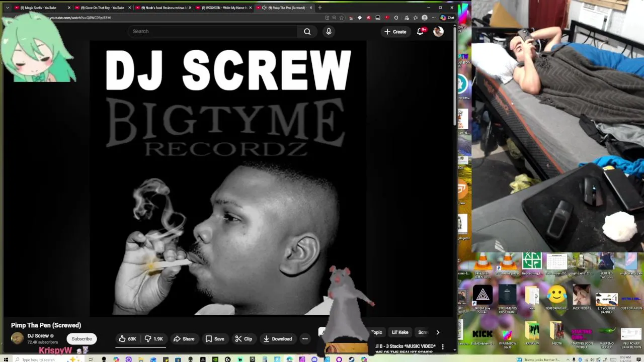This screenshot has width=644, height=362.
Task: Open the Bluetooth tray icon
Action: pos(581,359)
